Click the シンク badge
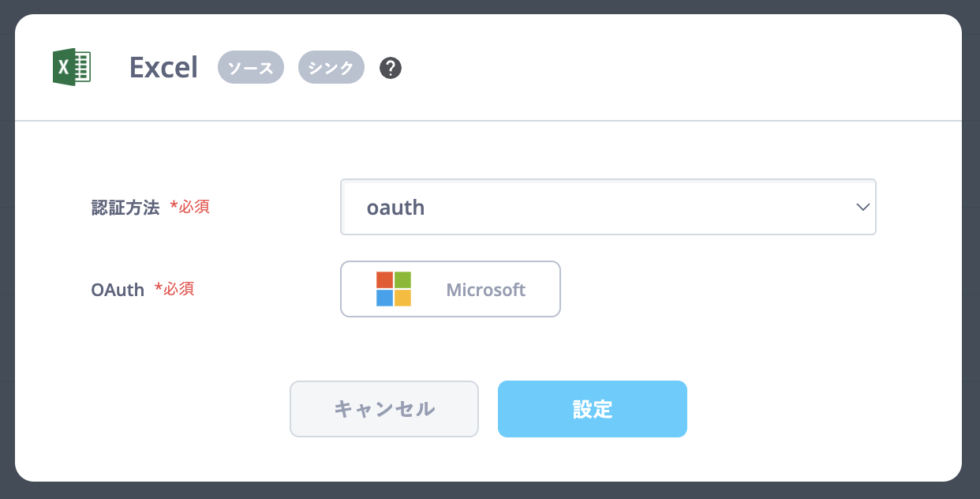The height and width of the screenshot is (499, 980). pyautogui.click(x=331, y=68)
